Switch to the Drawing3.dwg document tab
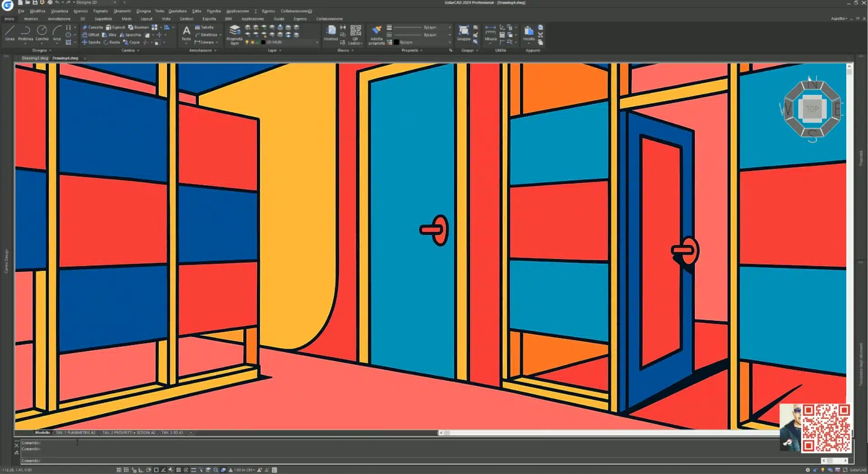 (x=35, y=58)
